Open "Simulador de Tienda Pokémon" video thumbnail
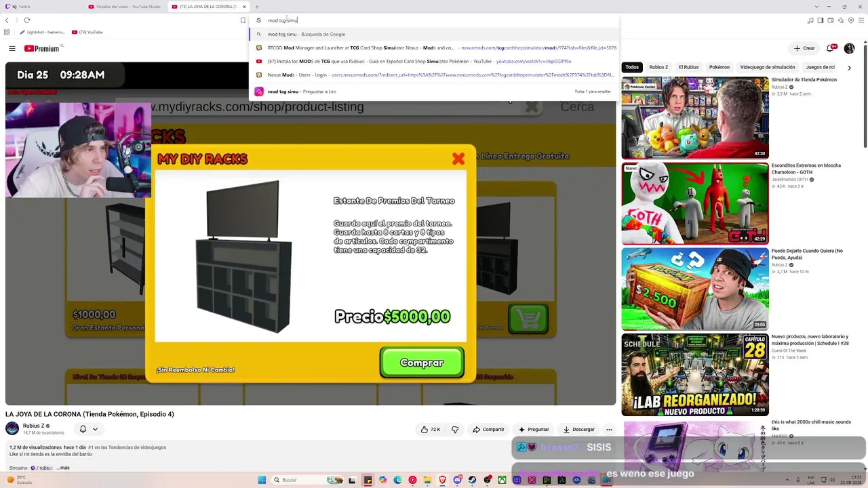 (x=695, y=117)
